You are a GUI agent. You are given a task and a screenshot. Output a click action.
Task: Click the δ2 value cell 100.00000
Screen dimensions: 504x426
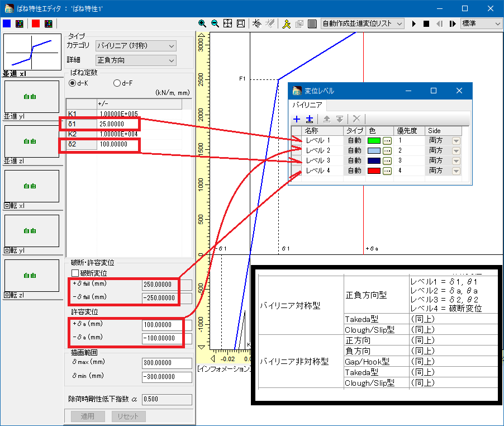(x=139, y=144)
